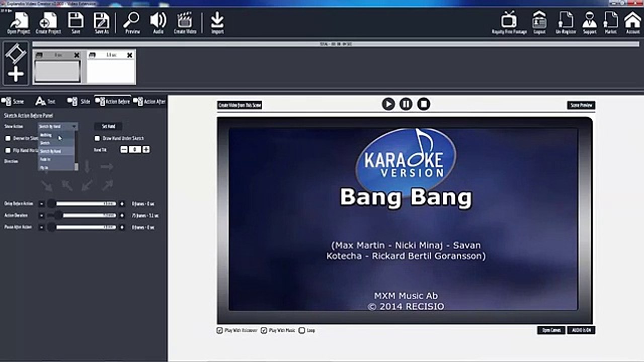Add a new scene with plus icon
The image size is (644, 362).
[16, 74]
